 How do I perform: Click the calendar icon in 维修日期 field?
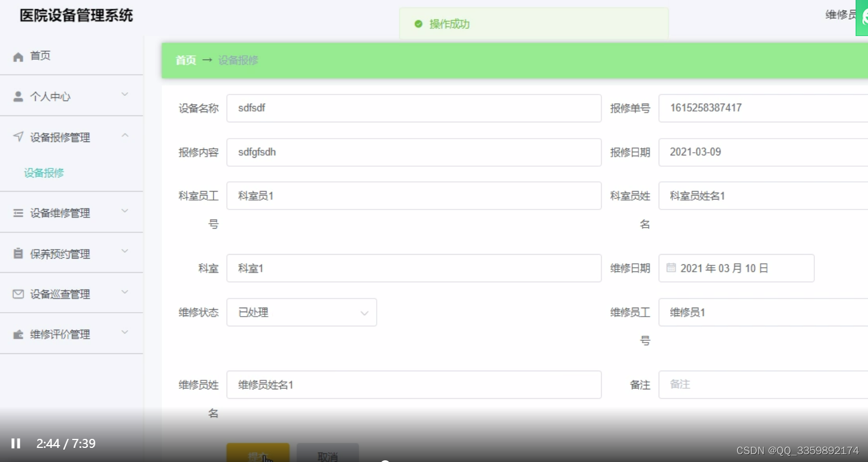[x=671, y=268]
